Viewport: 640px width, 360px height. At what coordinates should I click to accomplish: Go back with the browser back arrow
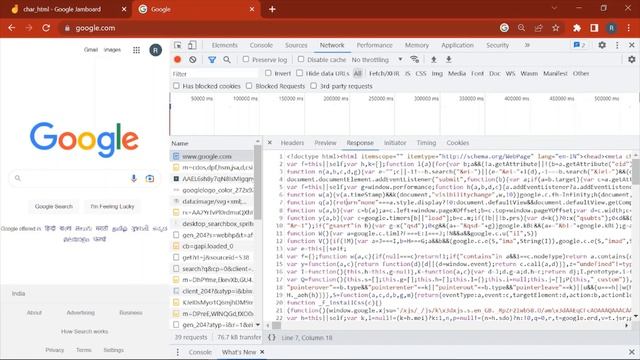tap(11, 28)
